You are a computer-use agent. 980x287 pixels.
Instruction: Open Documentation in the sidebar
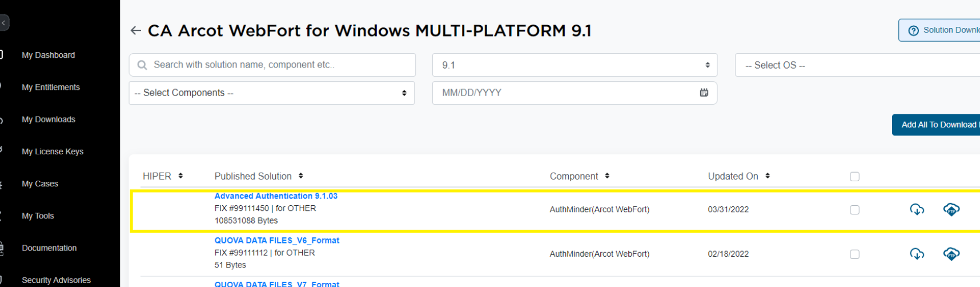(x=49, y=248)
